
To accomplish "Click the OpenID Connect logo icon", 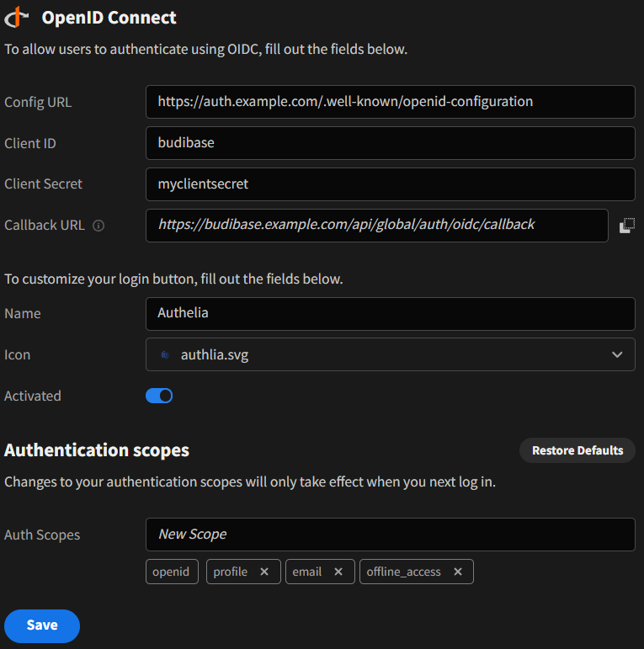I will click(17, 17).
